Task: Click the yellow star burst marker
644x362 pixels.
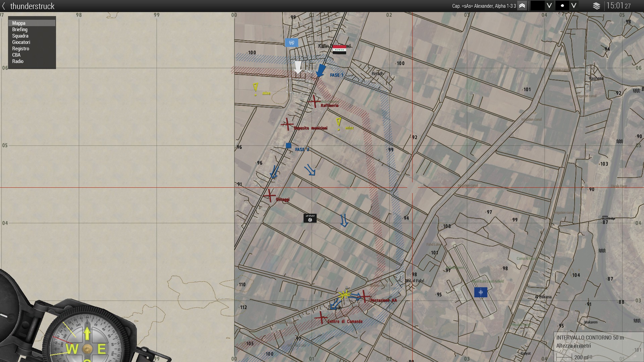Action: (x=344, y=295)
